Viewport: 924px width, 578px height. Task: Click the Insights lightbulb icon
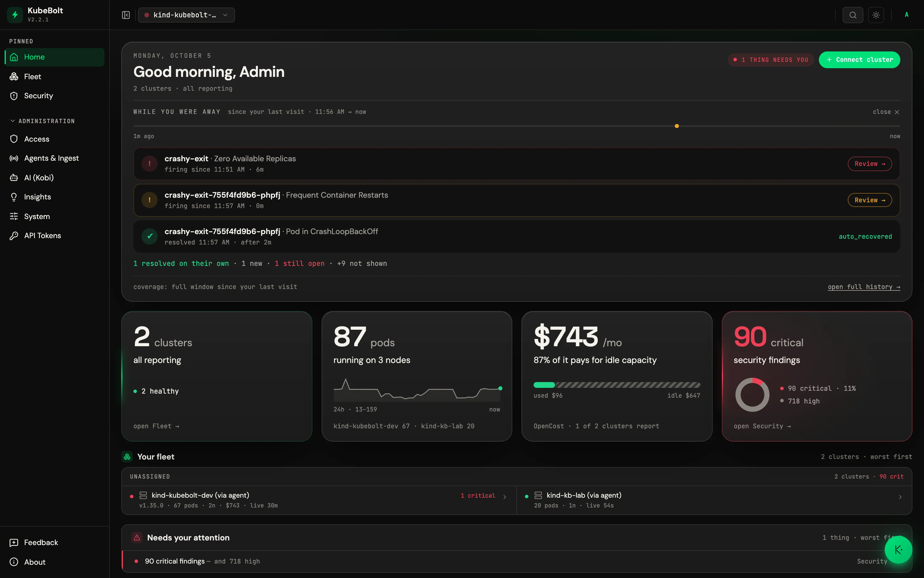(x=14, y=197)
